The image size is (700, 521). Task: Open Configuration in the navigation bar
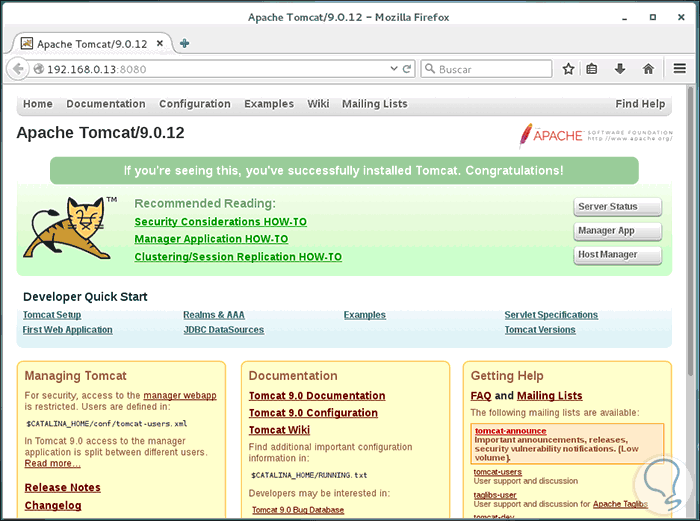195,104
